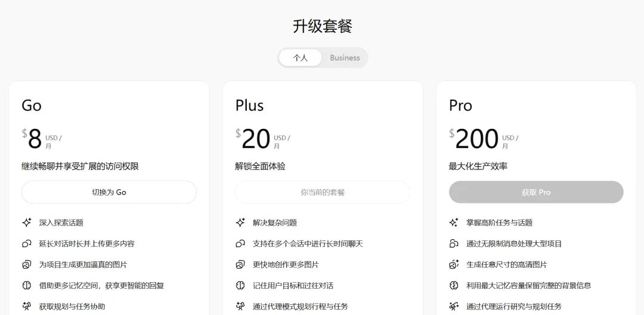Click the text 延长对话时长并上传更多内容

coord(86,244)
